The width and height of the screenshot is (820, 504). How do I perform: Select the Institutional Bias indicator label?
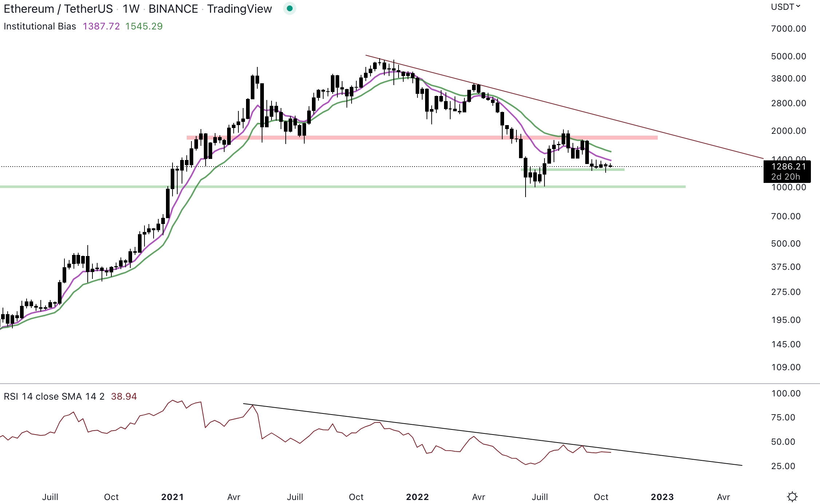coord(40,26)
